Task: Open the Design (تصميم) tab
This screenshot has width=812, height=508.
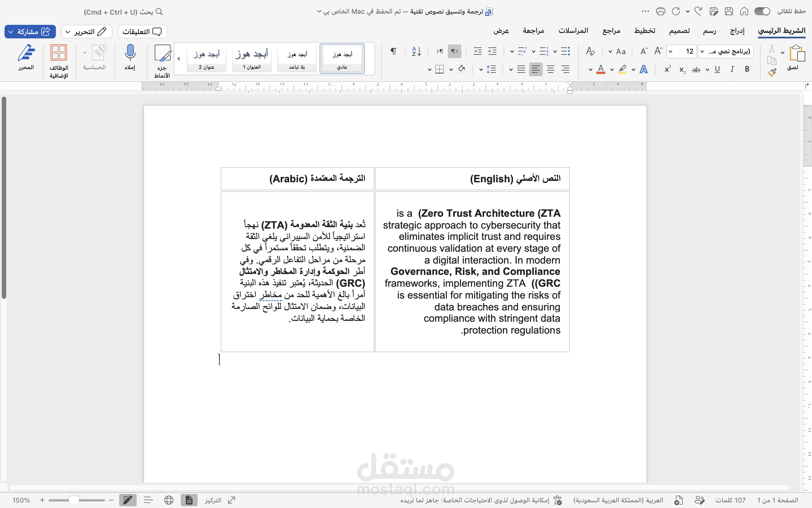Action: (x=679, y=31)
